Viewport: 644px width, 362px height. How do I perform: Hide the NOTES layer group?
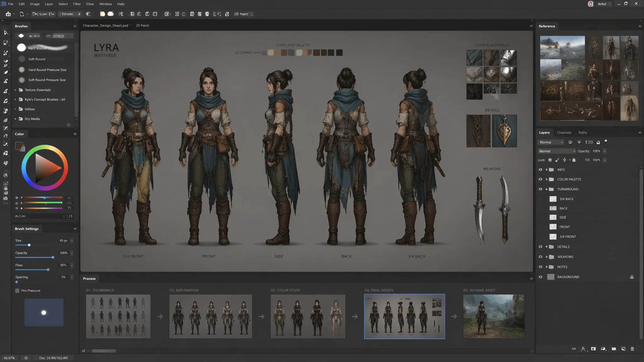pyautogui.click(x=540, y=267)
